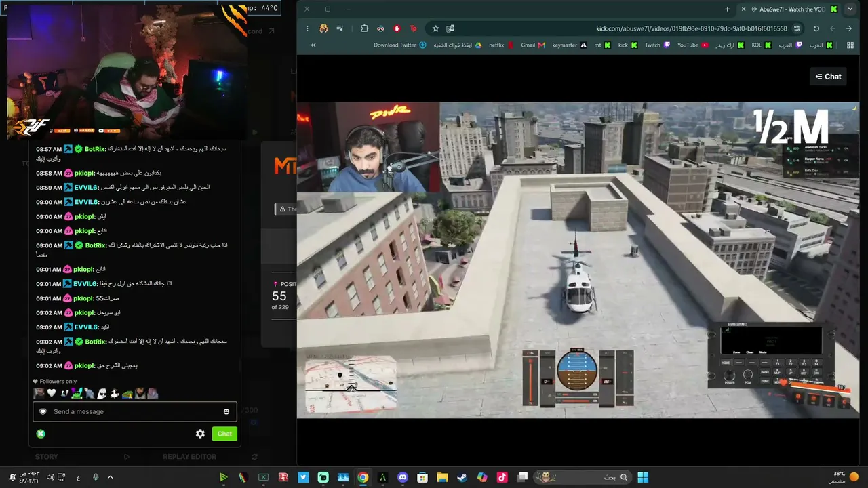868x488 pixels.
Task: View site information icon beside the URL
Action: [x=797, y=28]
